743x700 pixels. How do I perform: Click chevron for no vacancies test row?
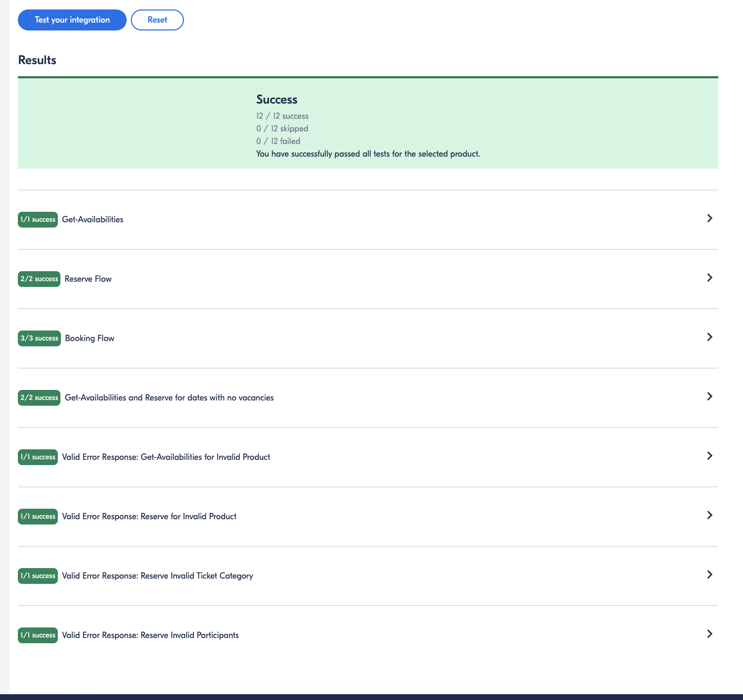click(709, 396)
